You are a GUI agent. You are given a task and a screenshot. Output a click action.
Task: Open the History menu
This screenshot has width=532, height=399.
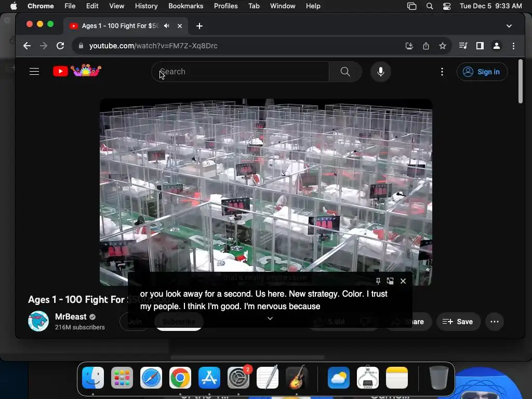pos(146,6)
